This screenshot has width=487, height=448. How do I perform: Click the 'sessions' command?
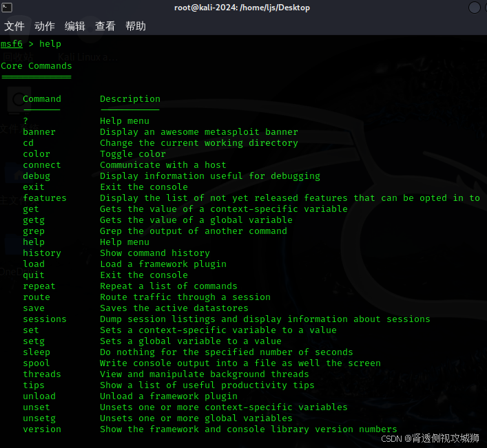coord(45,319)
